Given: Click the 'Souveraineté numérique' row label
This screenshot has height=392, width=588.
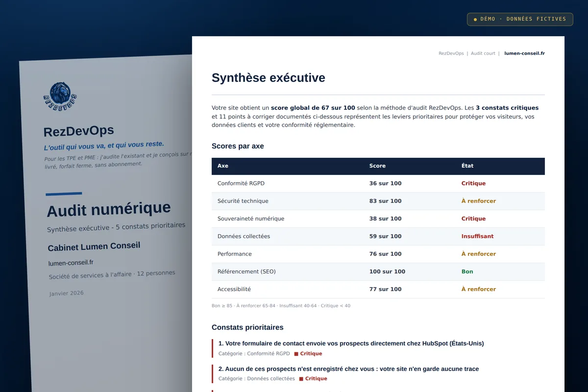Looking at the screenshot, I should [251, 219].
